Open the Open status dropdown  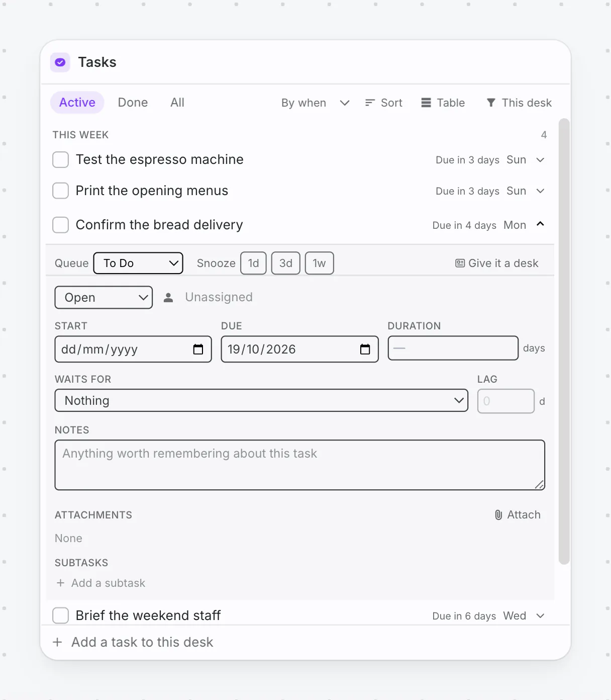104,298
